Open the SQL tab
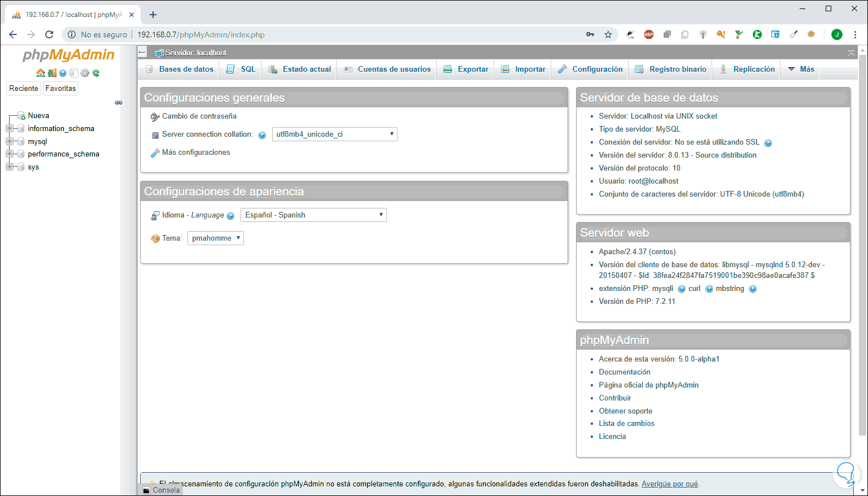The width and height of the screenshot is (868, 496). [241, 69]
